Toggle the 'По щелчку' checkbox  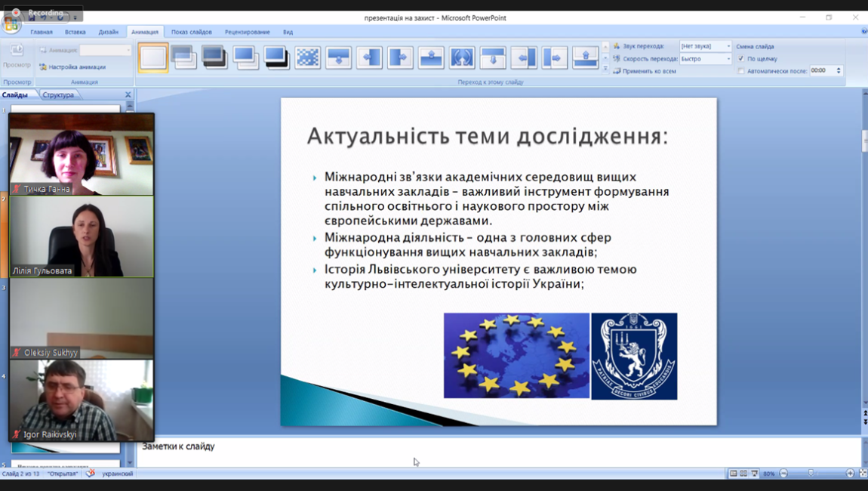pyautogui.click(x=741, y=59)
